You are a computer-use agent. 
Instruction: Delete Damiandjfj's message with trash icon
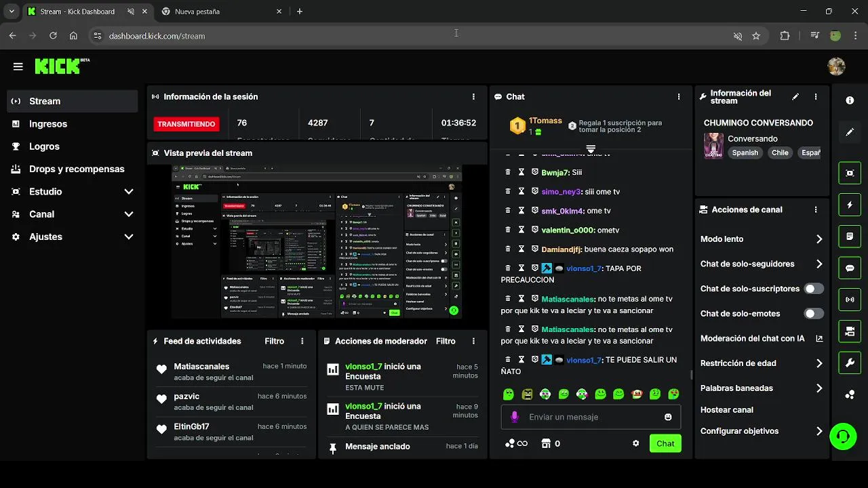click(508, 249)
